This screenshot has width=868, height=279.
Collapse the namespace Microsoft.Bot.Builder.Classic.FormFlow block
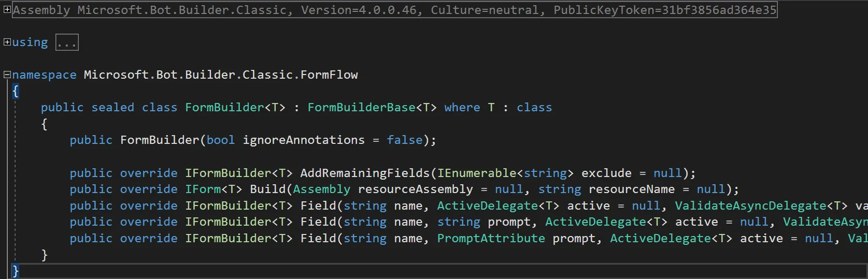7,75
